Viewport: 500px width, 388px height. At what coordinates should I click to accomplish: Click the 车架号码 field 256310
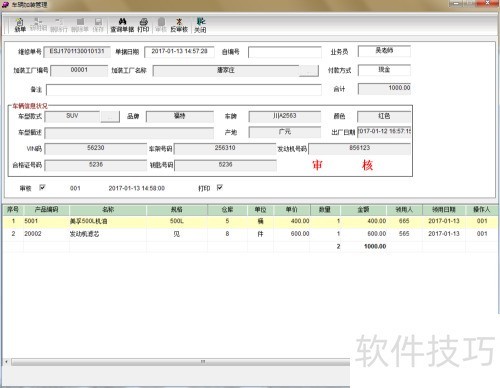[x=225, y=148]
